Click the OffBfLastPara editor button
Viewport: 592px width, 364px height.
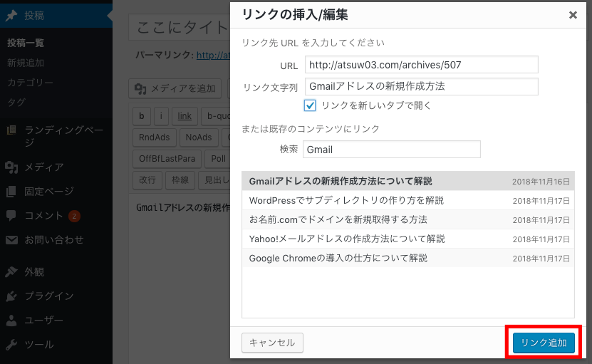(167, 159)
